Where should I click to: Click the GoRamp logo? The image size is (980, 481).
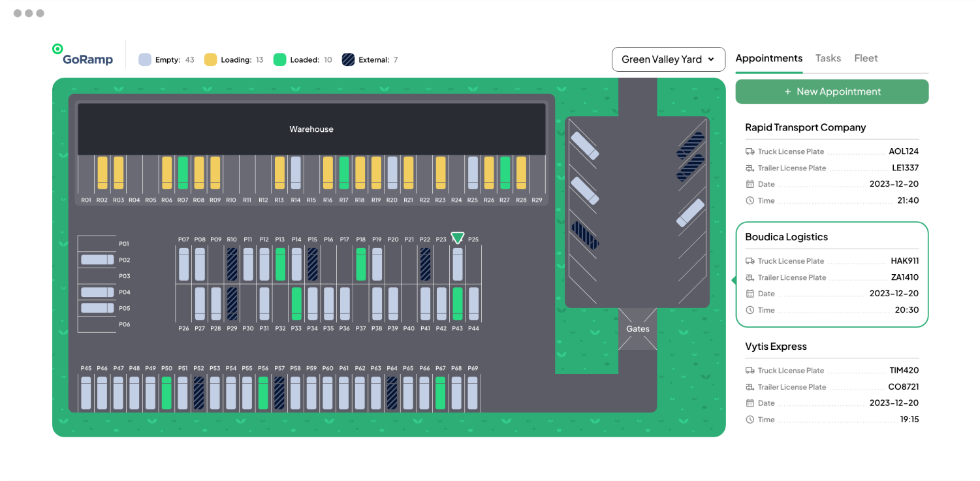point(83,56)
